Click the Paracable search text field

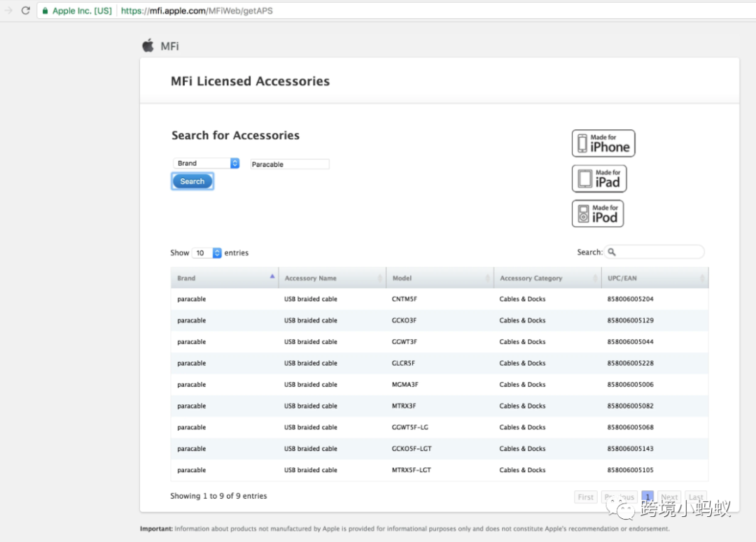(x=290, y=164)
